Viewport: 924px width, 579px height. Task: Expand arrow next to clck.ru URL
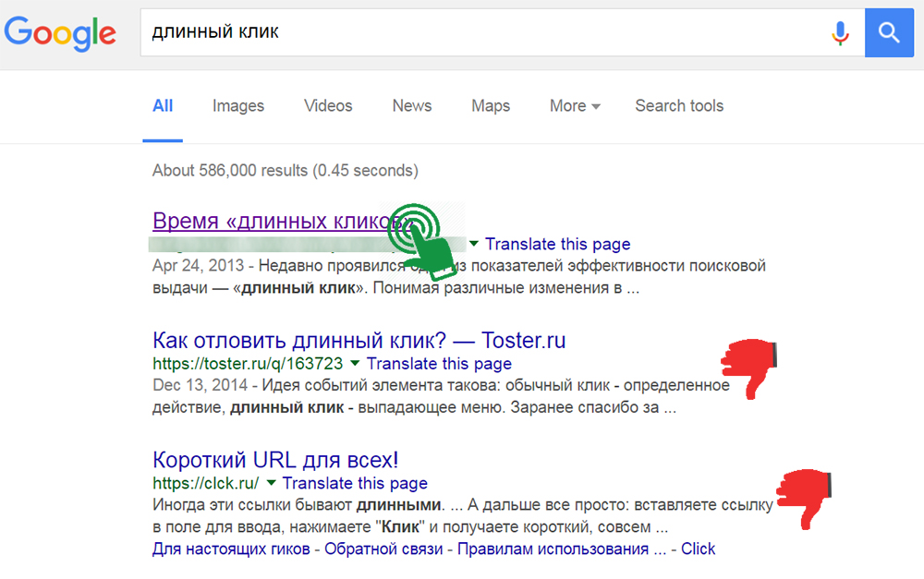(272, 483)
